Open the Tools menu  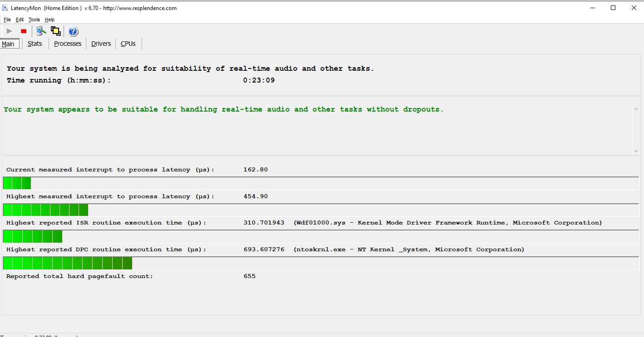pos(34,20)
